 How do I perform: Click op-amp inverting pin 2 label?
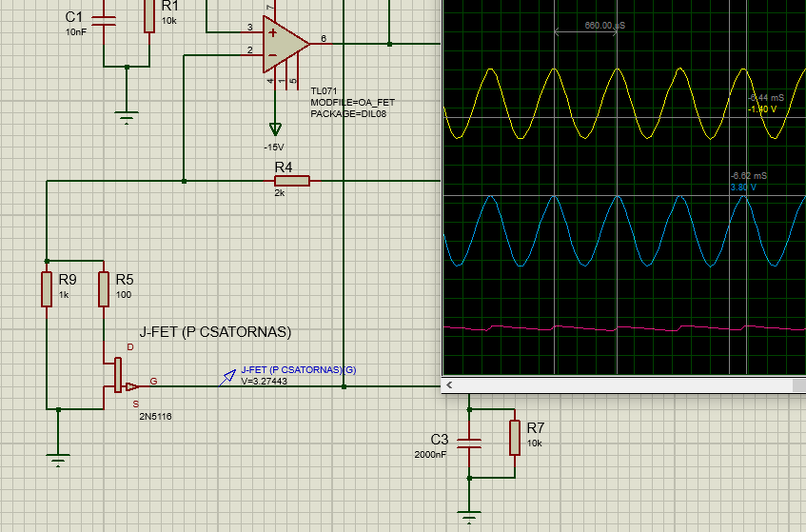tap(250, 49)
